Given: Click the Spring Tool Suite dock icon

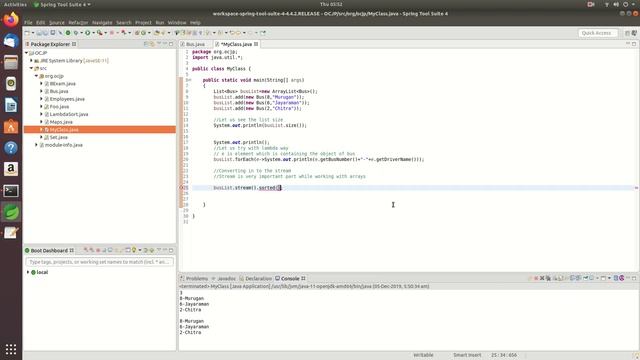Looking at the screenshot, I should coord(11,212).
